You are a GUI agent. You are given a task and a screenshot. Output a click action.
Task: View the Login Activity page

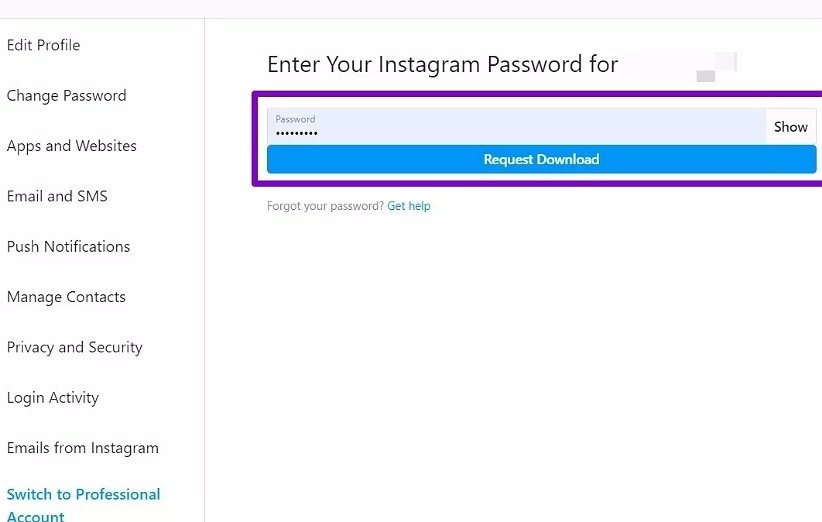coord(52,398)
